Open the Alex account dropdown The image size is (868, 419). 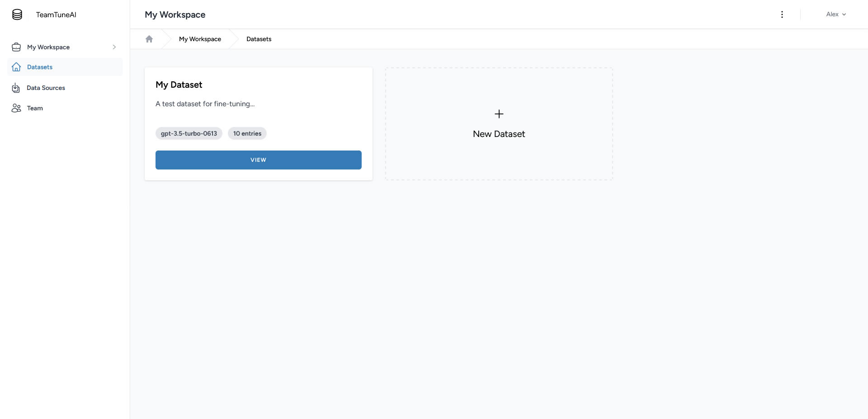tap(835, 14)
